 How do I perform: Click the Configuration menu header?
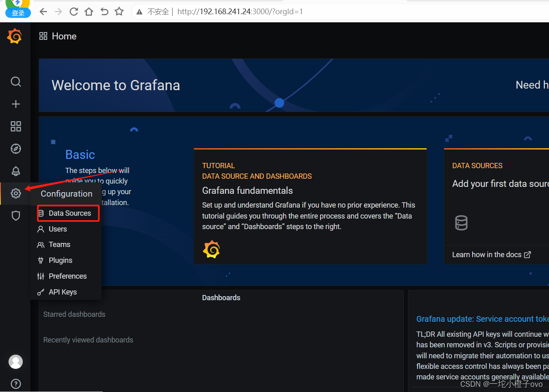(x=66, y=194)
